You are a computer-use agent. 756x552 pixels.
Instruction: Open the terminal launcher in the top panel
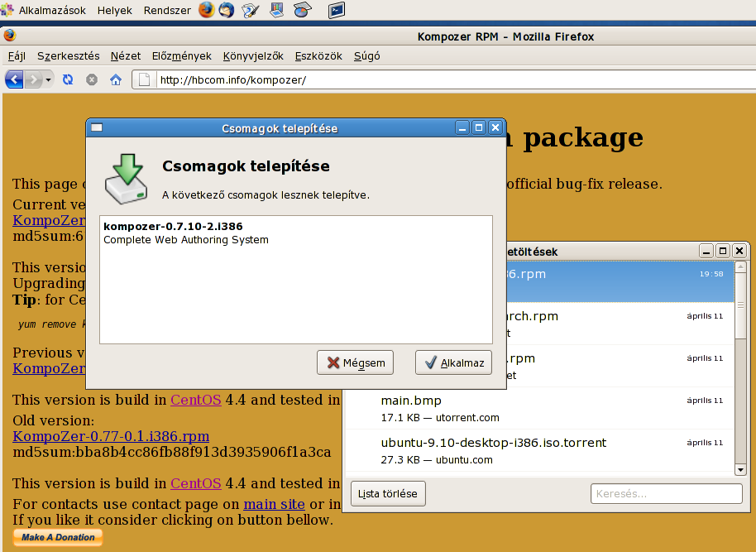click(x=336, y=11)
